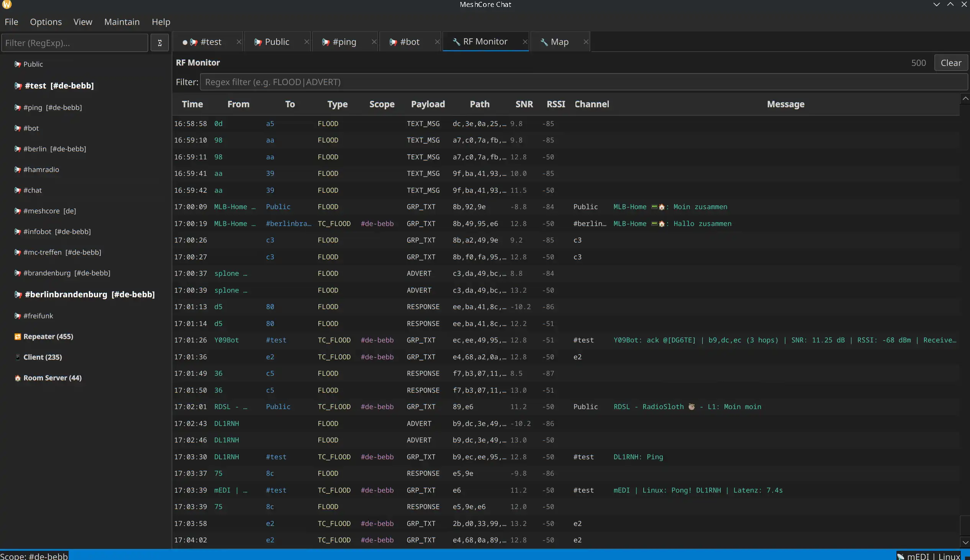Screen dimensions: 970x560
Task: Close the Public tab
Action: tap(306, 42)
